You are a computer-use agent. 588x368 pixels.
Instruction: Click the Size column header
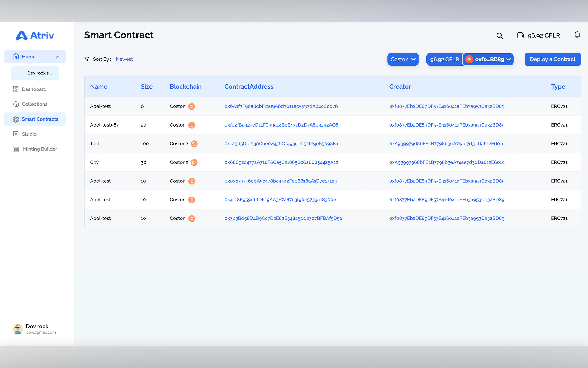146,87
